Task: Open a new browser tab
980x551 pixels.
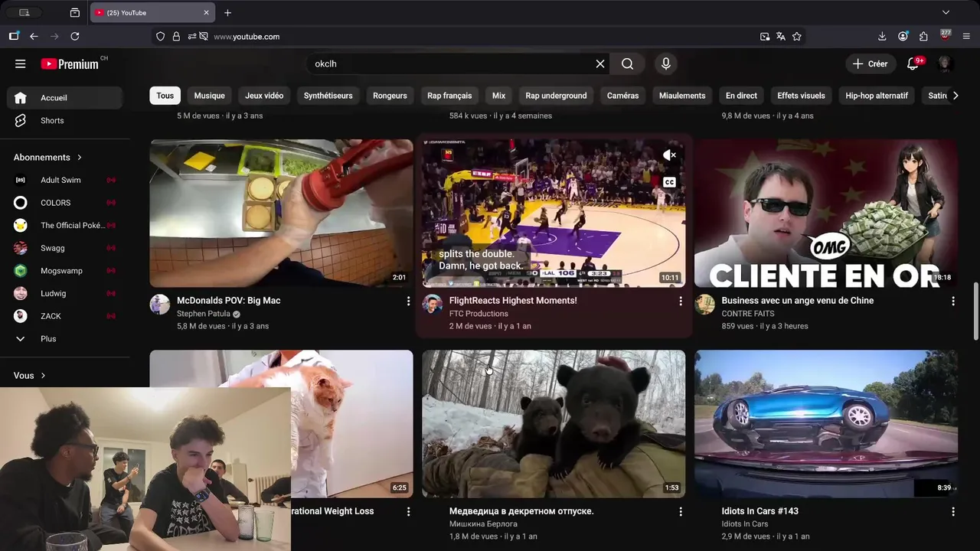Action: click(x=227, y=13)
